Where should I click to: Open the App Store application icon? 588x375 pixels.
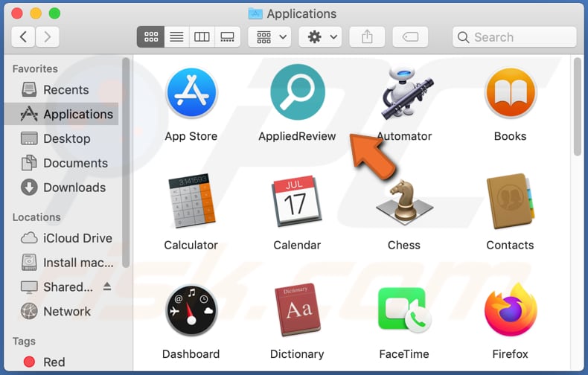point(191,92)
